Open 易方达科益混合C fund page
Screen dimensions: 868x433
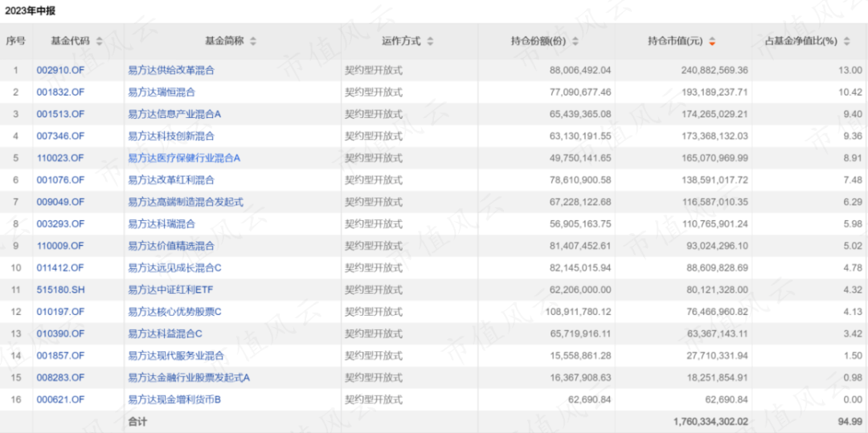165,333
